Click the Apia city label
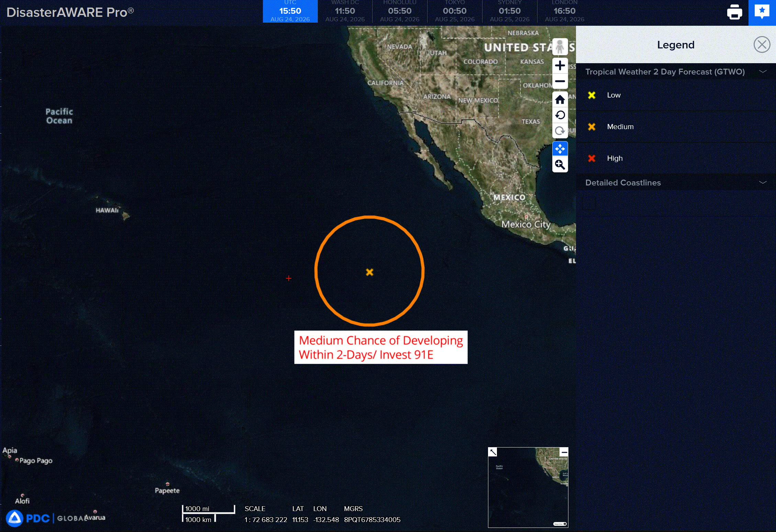The width and height of the screenshot is (776, 532). 10,450
